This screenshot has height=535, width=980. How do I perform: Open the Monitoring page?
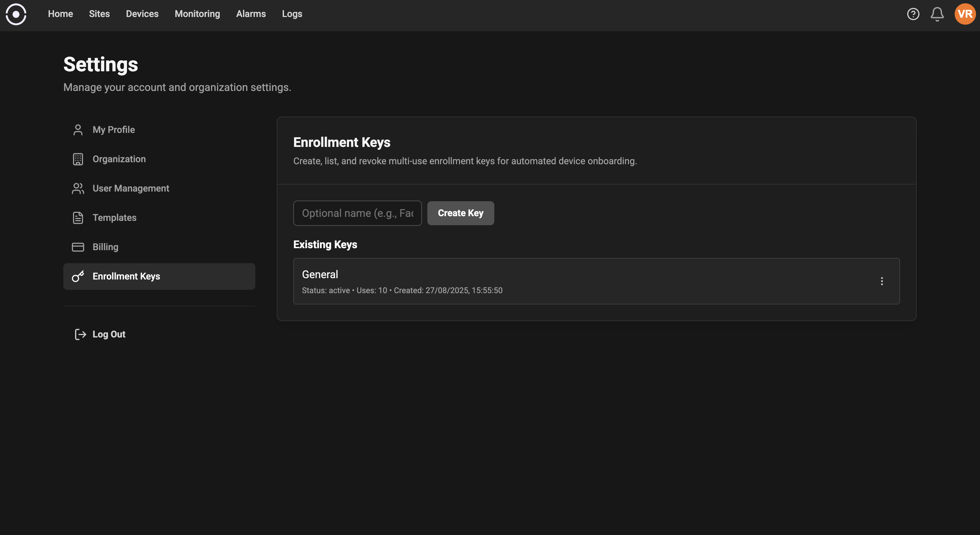pos(197,14)
